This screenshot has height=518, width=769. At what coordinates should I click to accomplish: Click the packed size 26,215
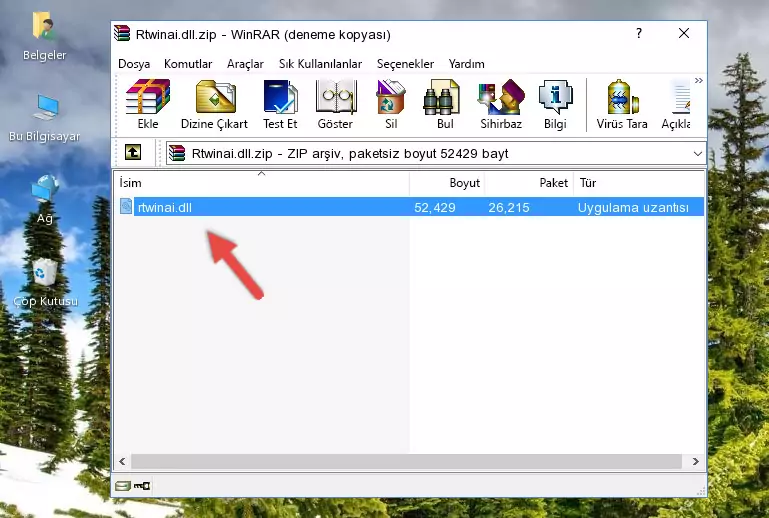[x=509, y=207]
